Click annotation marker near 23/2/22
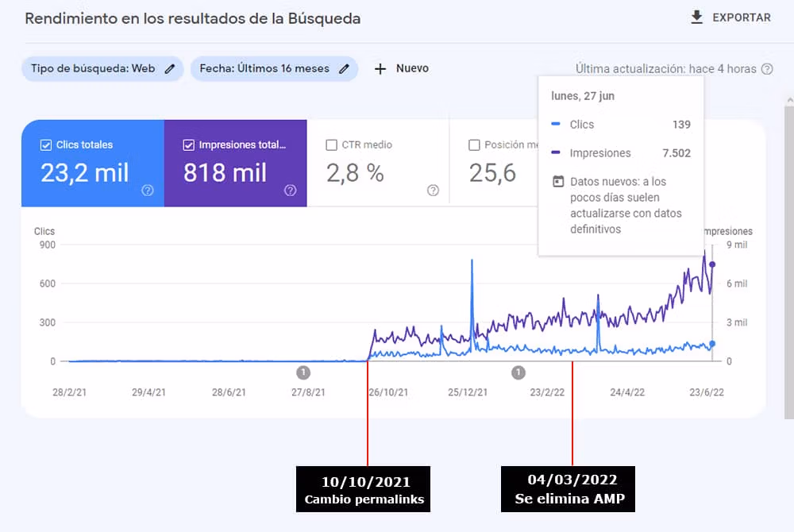The width and height of the screenshot is (794, 532). 518,372
